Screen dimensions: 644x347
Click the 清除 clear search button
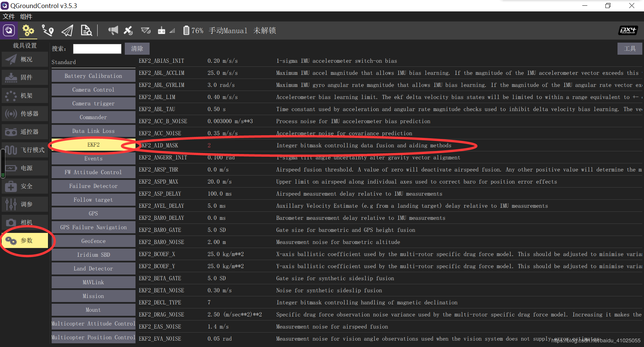point(137,49)
